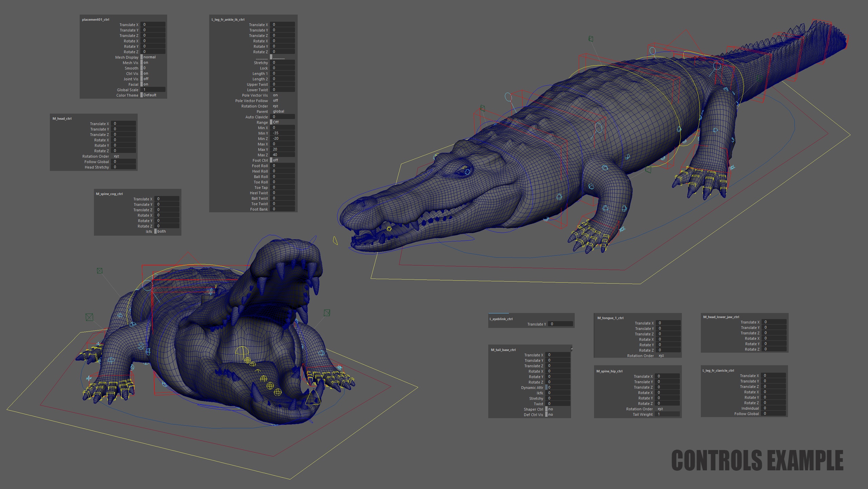Click Auto Clavicle field

(x=282, y=117)
